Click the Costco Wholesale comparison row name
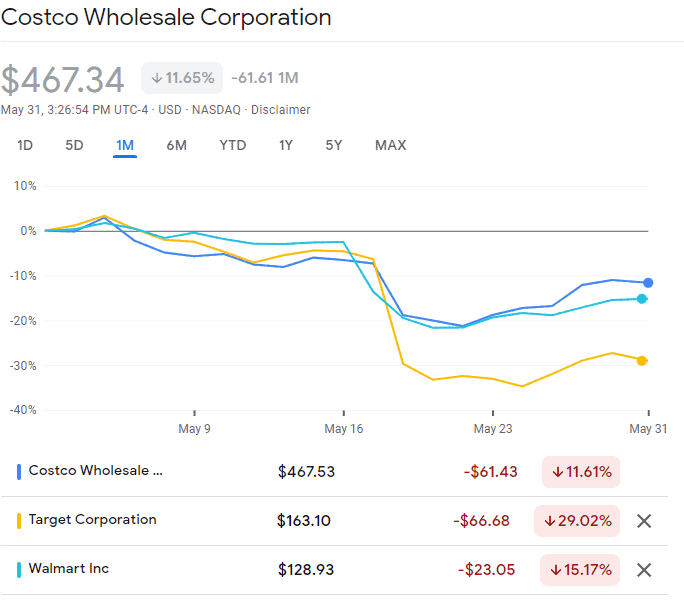Image resolution: width=684 pixels, height=601 pixels. coord(95,470)
